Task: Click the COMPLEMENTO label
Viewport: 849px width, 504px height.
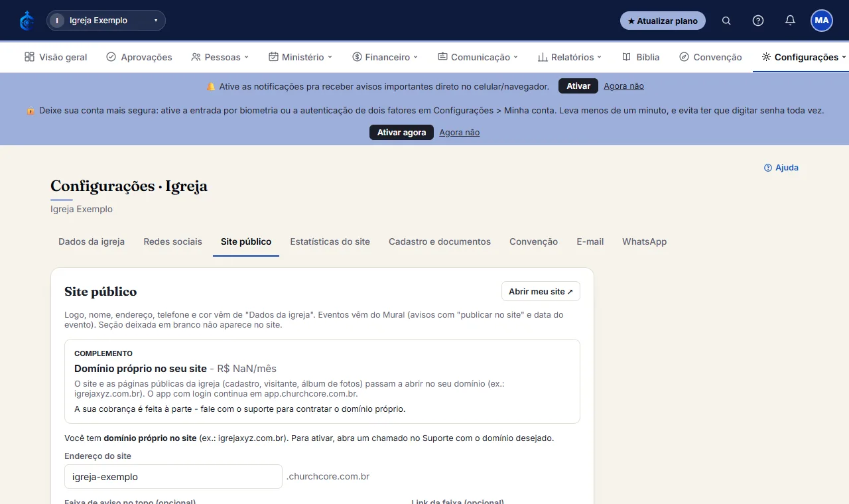Action: pos(103,353)
